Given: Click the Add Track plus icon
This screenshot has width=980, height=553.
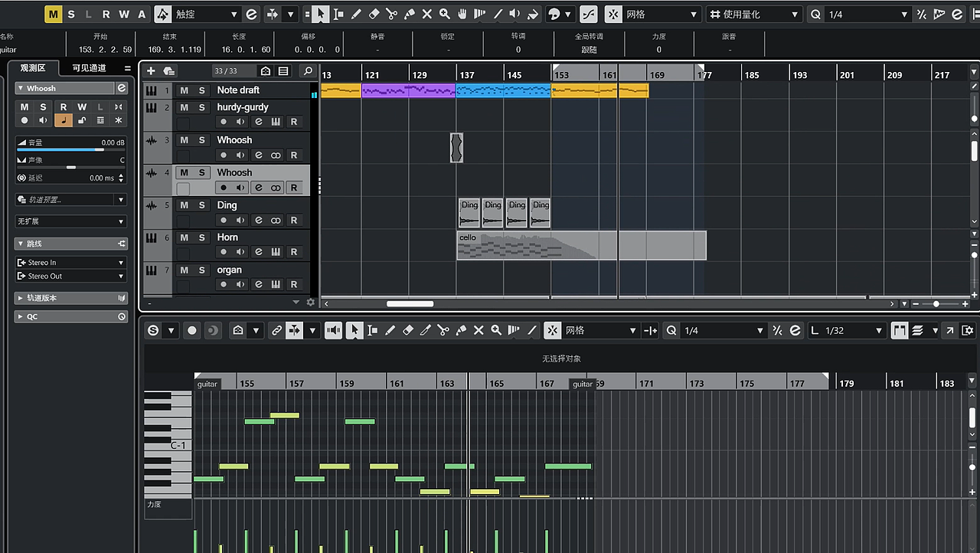Looking at the screenshot, I should click(151, 71).
